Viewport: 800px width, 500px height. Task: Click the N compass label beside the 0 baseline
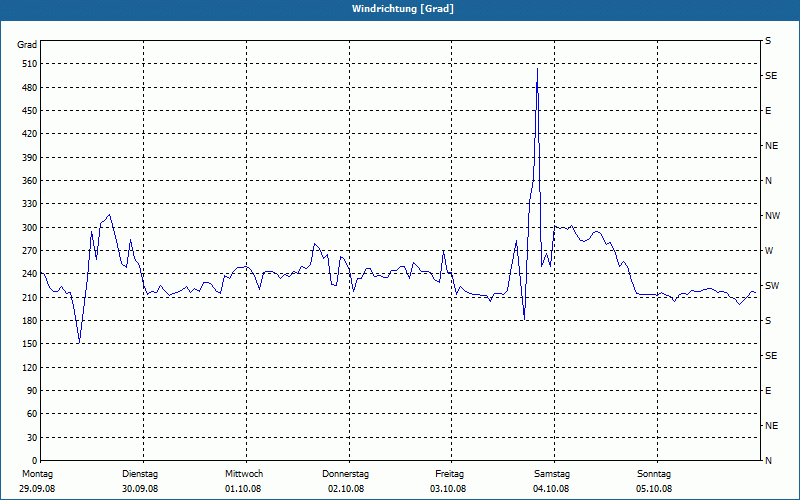coord(769,461)
